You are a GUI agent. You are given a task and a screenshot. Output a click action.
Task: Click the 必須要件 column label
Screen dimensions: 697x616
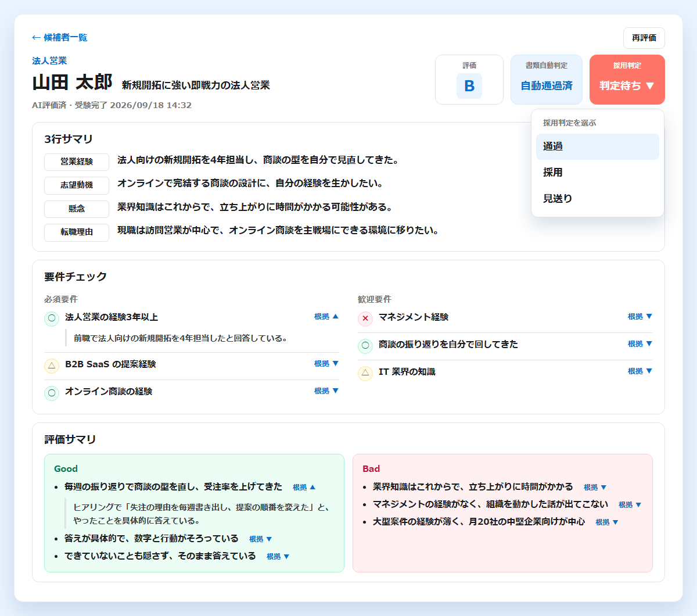point(61,299)
